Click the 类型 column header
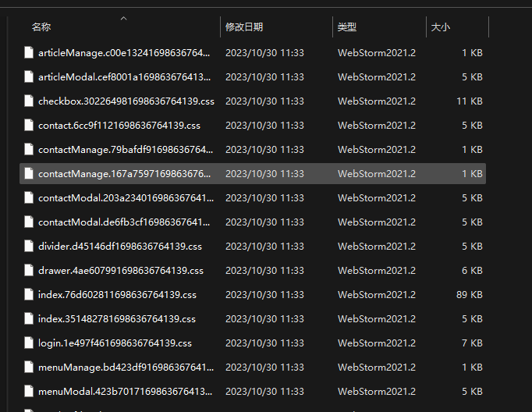The height and width of the screenshot is (412, 532). tap(347, 27)
